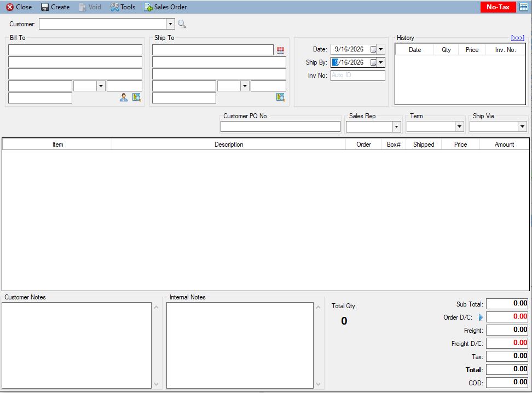Click the line items Price column header

460,145
